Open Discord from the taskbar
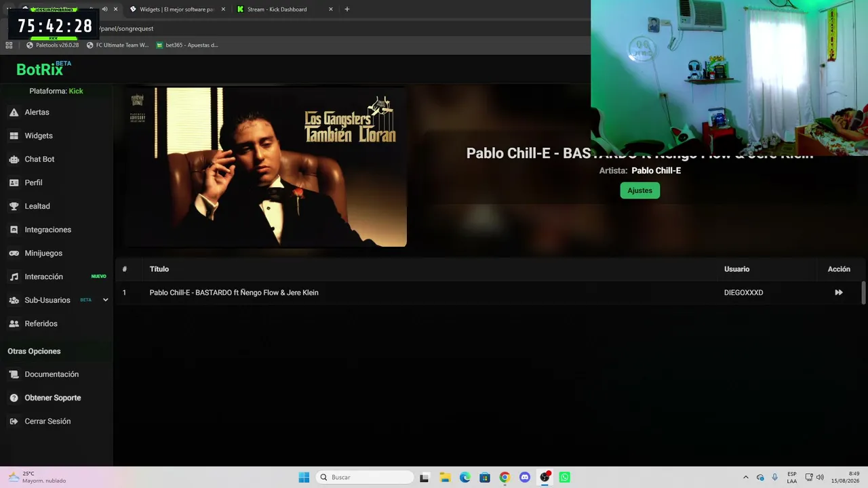Viewport: 868px width, 488px height. tap(525, 477)
